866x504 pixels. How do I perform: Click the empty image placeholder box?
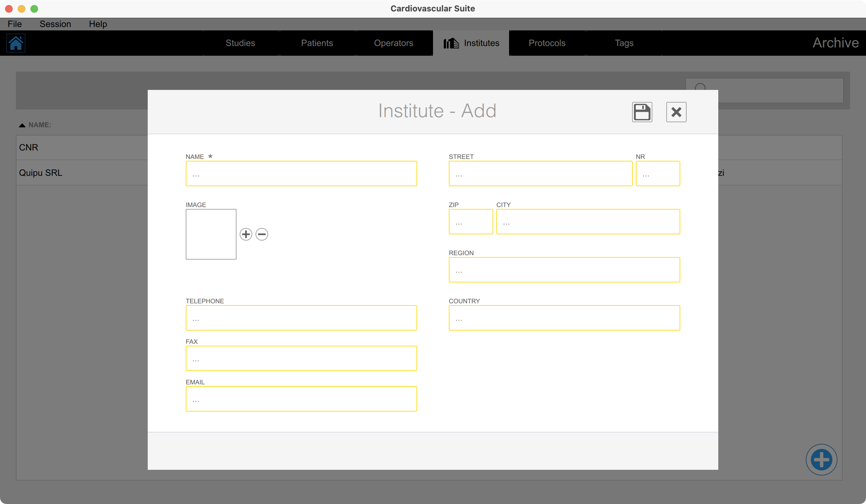211,234
